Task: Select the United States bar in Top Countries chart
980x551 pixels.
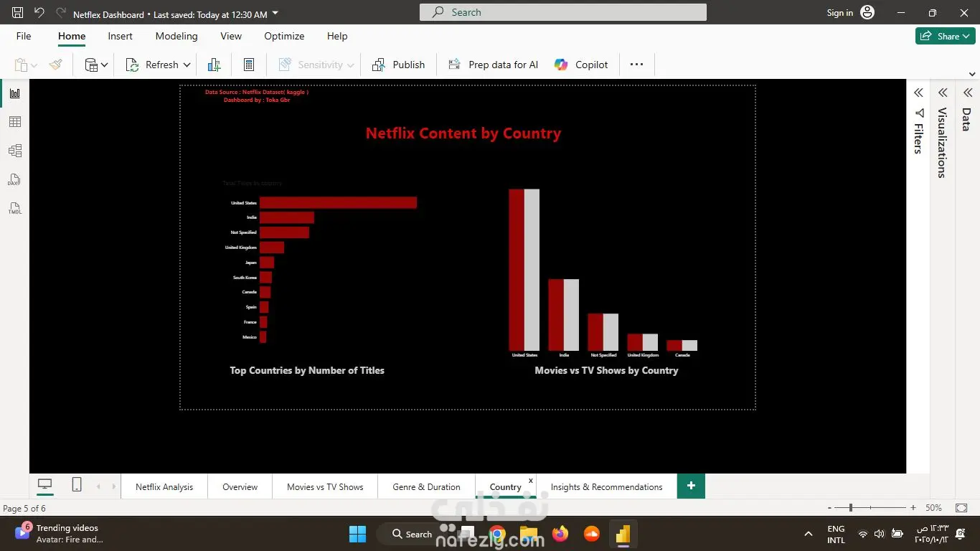Action: point(338,203)
